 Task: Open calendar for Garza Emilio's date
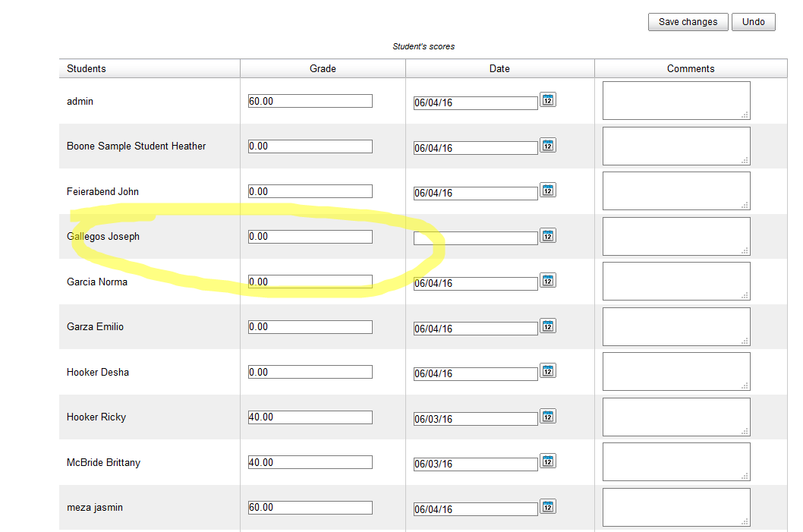[x=548, y=326]
